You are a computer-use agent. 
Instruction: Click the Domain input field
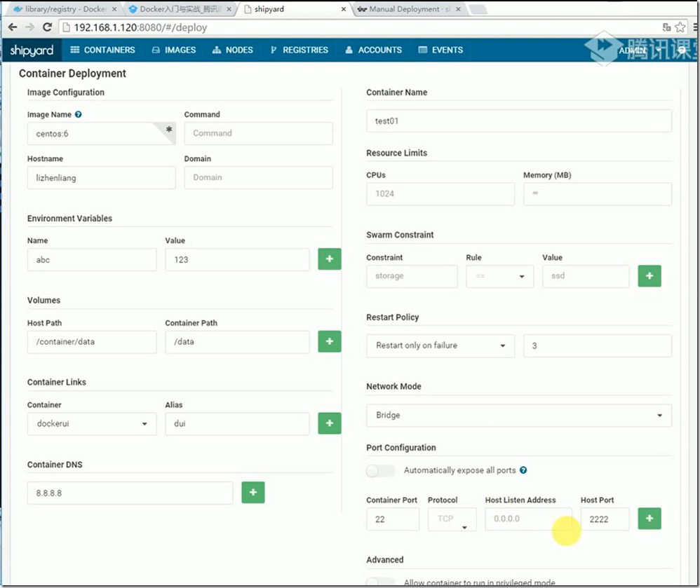click(x=259, y=177)
